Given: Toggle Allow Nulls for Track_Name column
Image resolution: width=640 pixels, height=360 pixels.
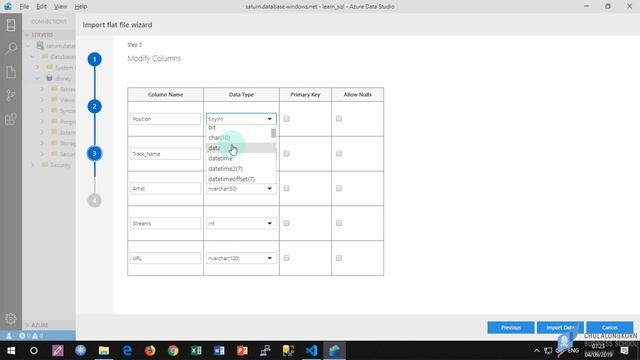Looking at the screenshot, I should pyautogui.click(x=339, y=153).
